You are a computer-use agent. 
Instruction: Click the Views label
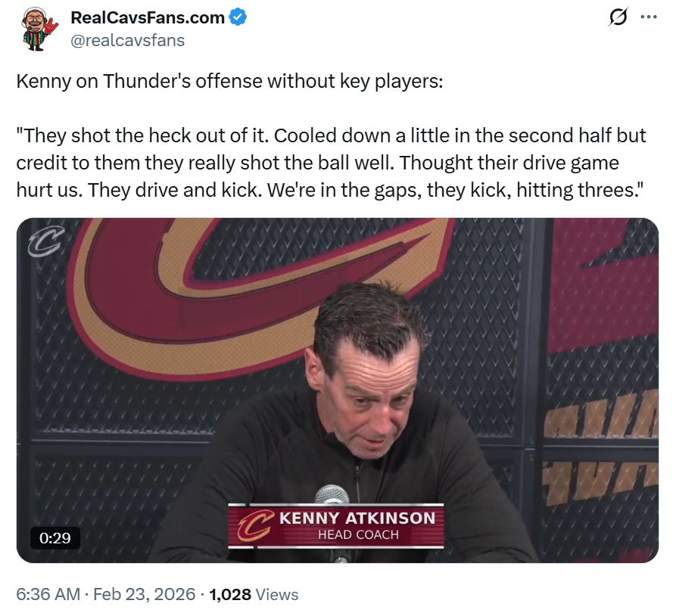tap(277, 594)
